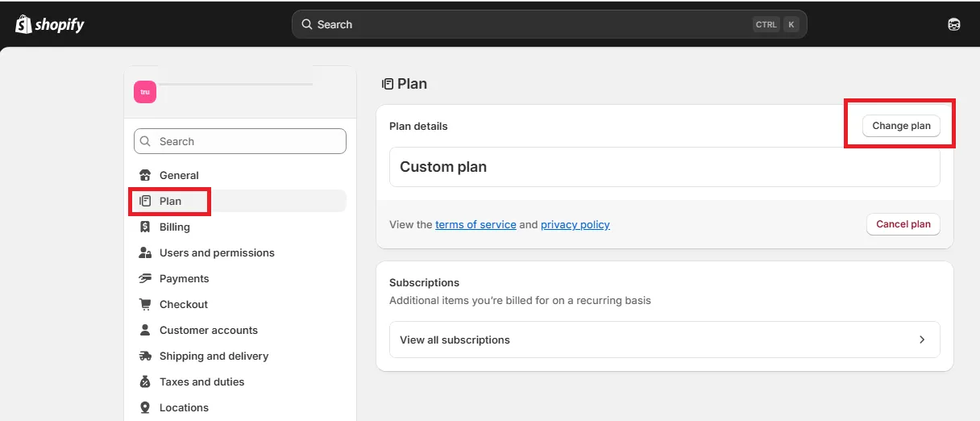Click the magnifier icon in top search
Image resolution: width=980 pixels, height=421 pixels.
307,24
